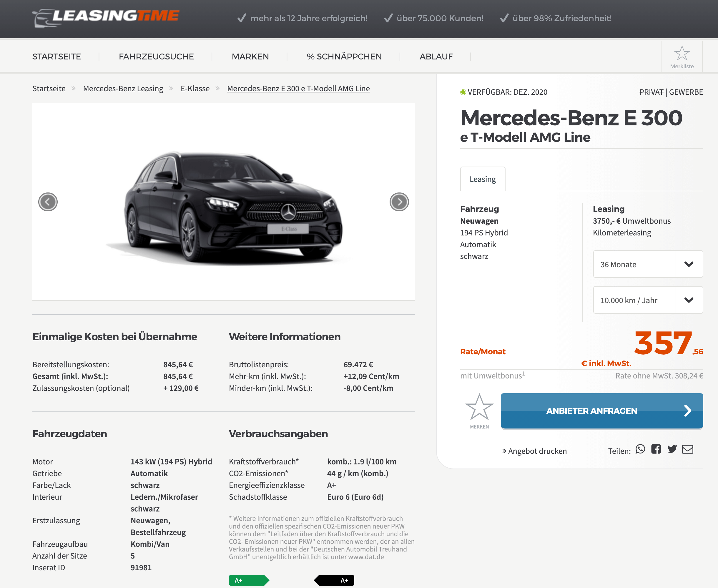This screenshot has height=588, width=718.
Task: Click 'Ledern./Mikrofaser' interior value
Action: [x=164, y=497]
